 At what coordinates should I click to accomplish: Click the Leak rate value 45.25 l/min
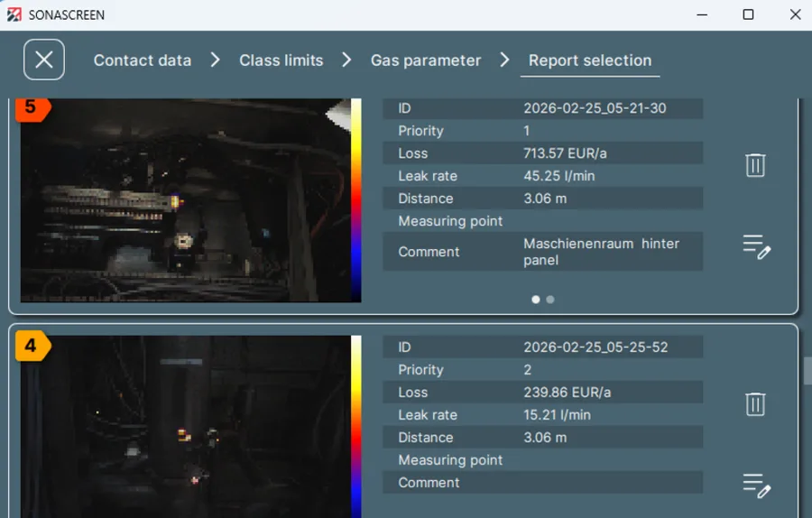pos(558,176)
